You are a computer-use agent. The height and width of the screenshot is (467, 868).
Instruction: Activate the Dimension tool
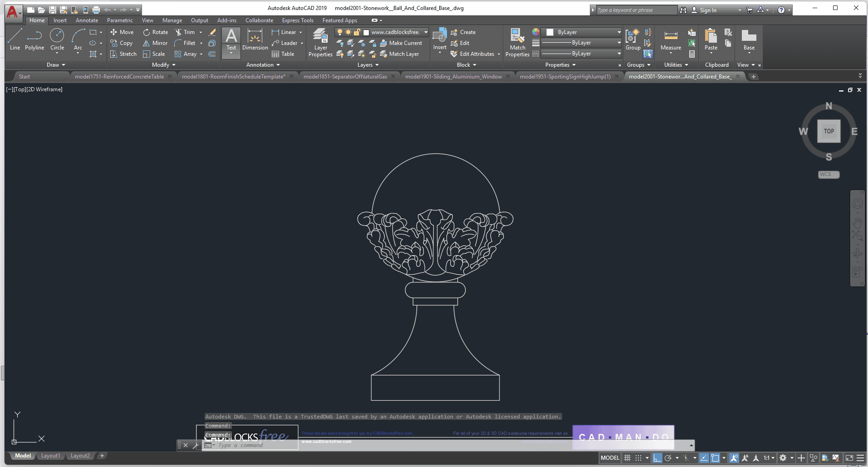[x=255, y=39]
